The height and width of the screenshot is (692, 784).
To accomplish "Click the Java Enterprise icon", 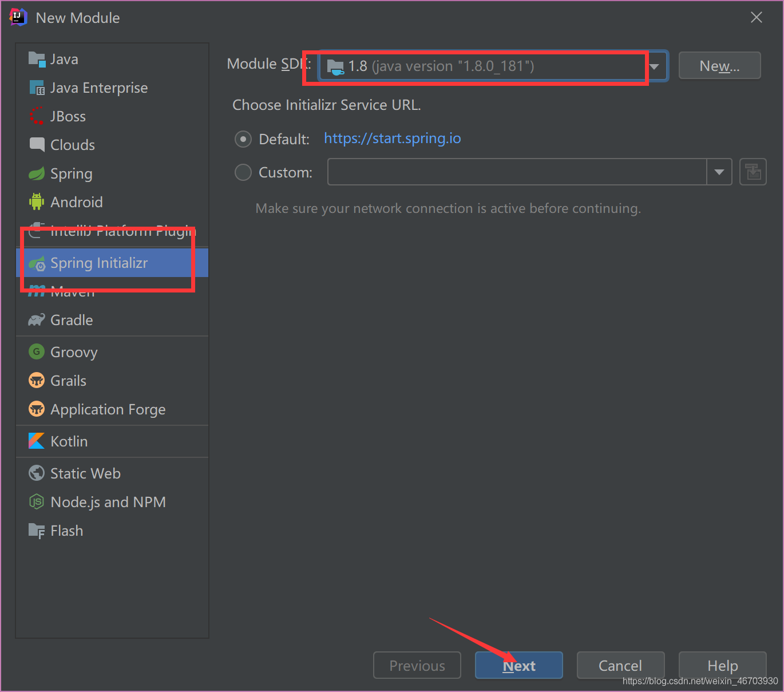I will (37, 88).
